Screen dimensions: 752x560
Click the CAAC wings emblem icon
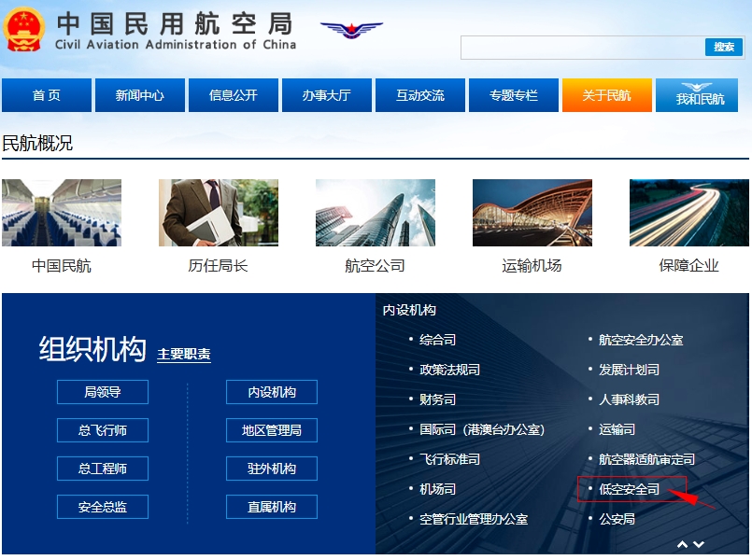click(351, 30)
